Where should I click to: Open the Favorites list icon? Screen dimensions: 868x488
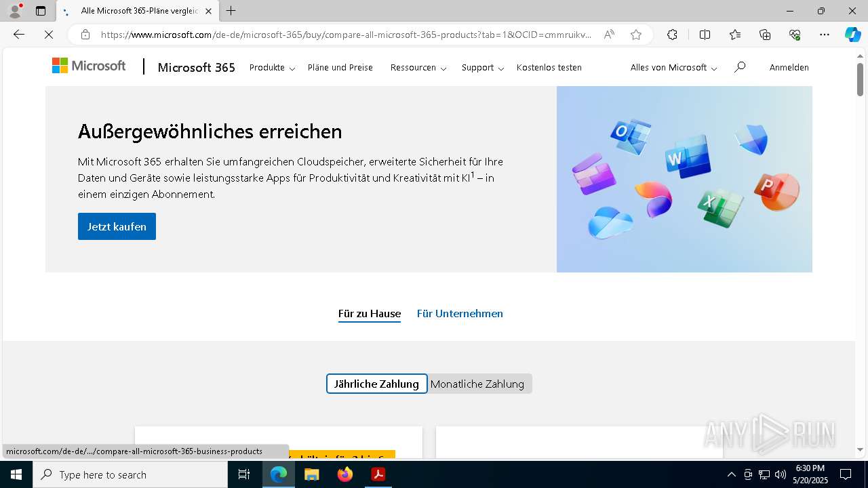click(x=735, y=35)
